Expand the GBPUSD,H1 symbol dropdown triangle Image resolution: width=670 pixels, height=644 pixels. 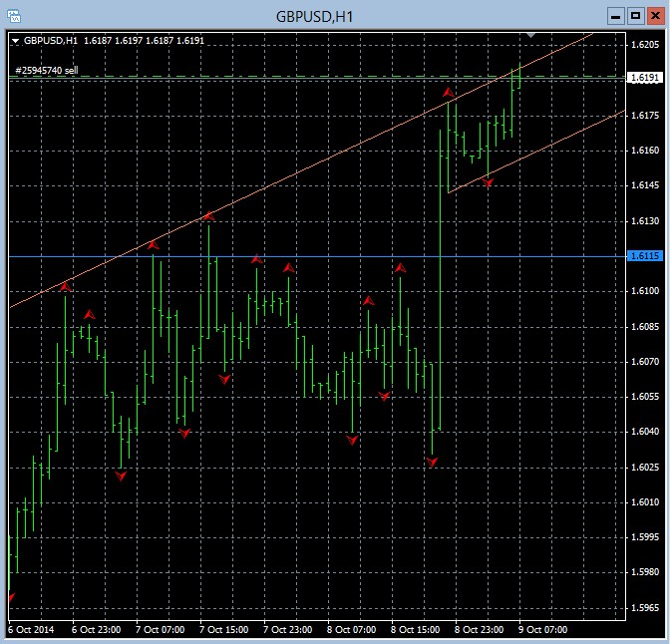[15, 41]
